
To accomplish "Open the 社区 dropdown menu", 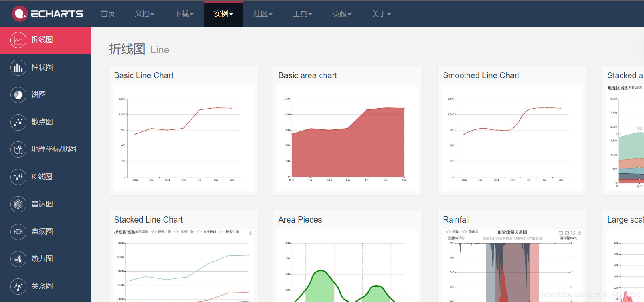I will pos(263,14).
